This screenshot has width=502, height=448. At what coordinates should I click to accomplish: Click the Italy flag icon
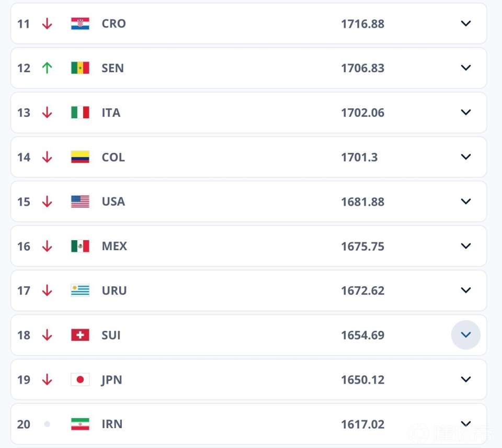(80, 113)
